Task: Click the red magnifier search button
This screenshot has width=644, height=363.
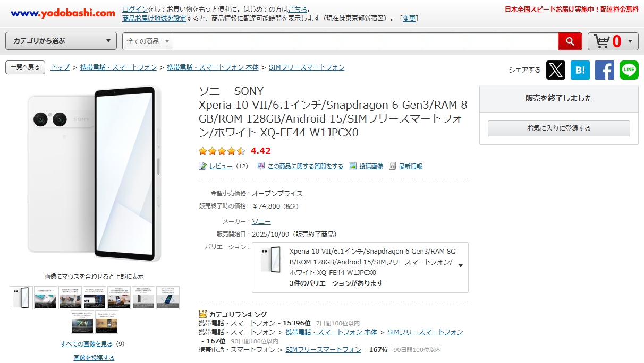Action: click(x=570, y=41)
